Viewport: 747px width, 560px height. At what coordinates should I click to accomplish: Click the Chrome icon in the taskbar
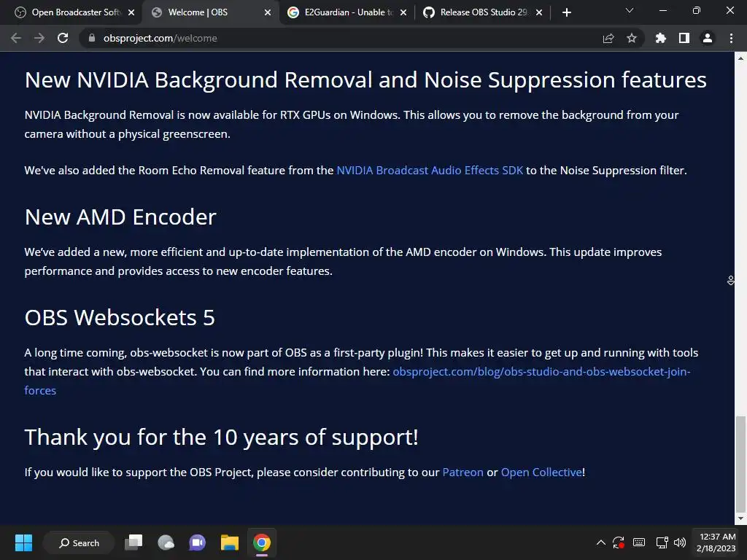262,542
